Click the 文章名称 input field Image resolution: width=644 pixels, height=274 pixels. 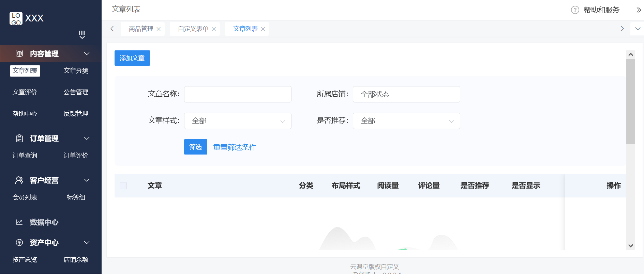pos(238,94)
